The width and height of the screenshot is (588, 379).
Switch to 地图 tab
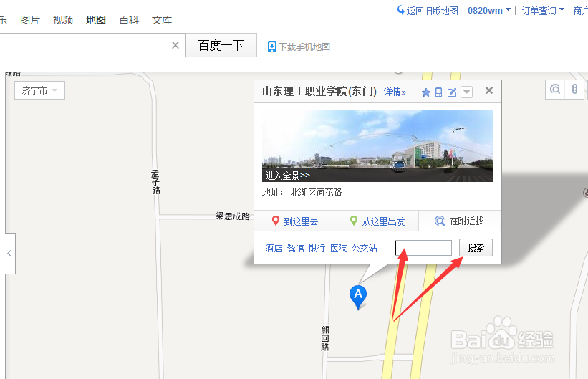96,20
